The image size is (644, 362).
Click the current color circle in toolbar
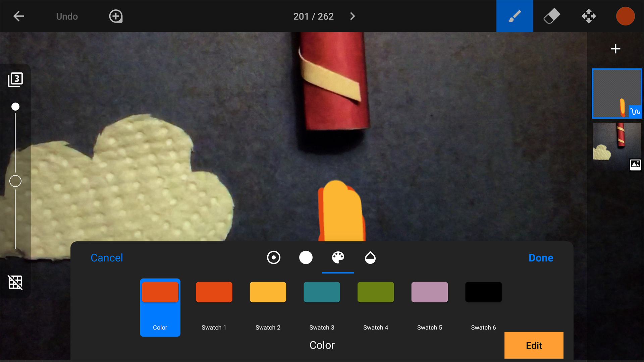click(x=625, y=16)
